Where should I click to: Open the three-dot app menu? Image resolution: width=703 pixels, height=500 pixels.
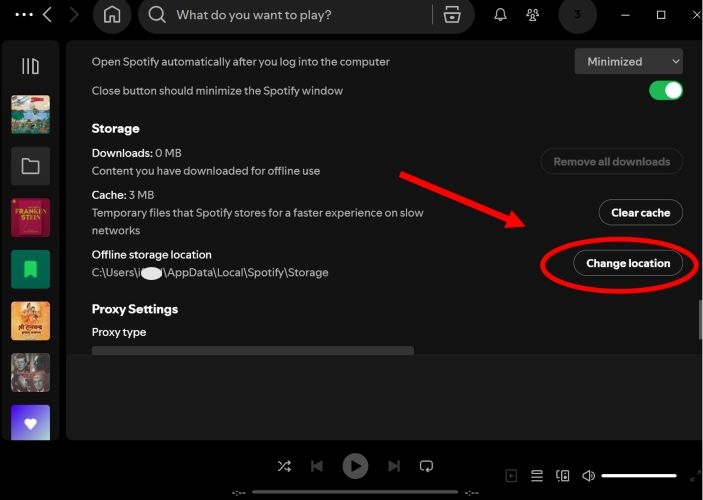click(24, 15)
